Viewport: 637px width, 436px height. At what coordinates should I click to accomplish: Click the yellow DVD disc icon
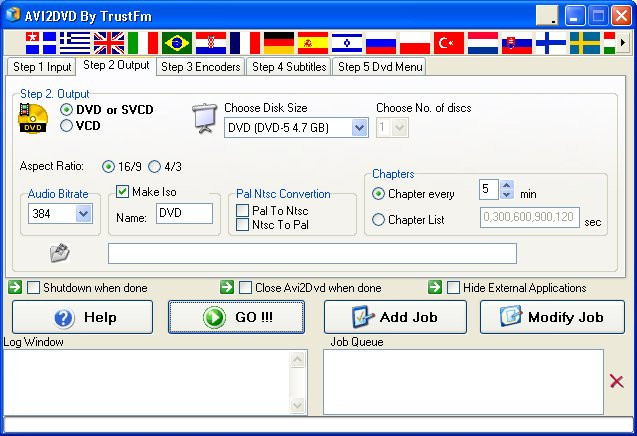33,118
